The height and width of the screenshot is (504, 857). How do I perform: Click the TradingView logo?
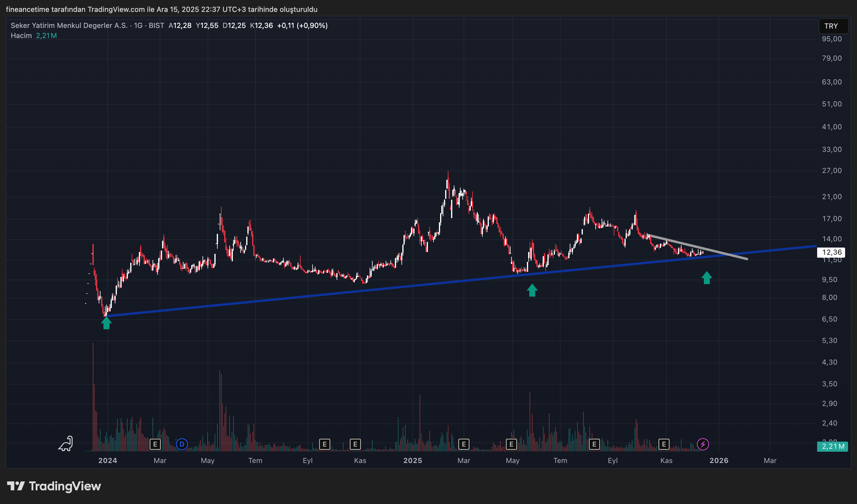(54, 486)
